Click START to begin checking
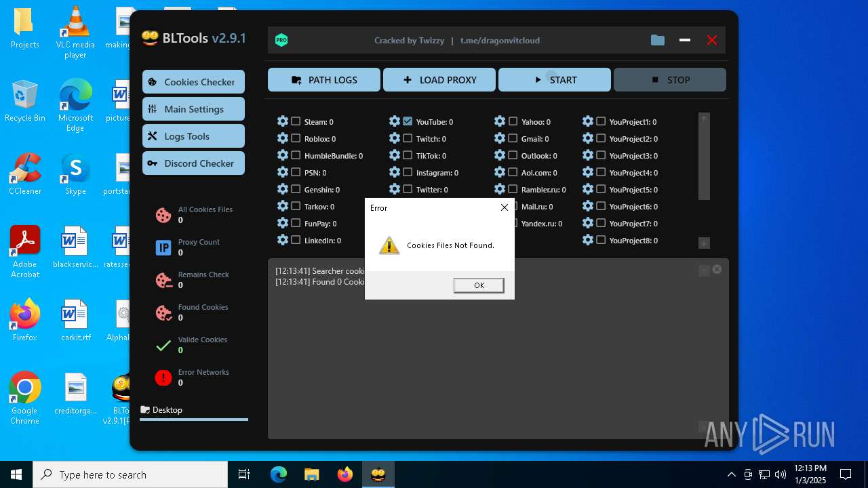Viewport: 868px width, 488px height. coord(555,79)
